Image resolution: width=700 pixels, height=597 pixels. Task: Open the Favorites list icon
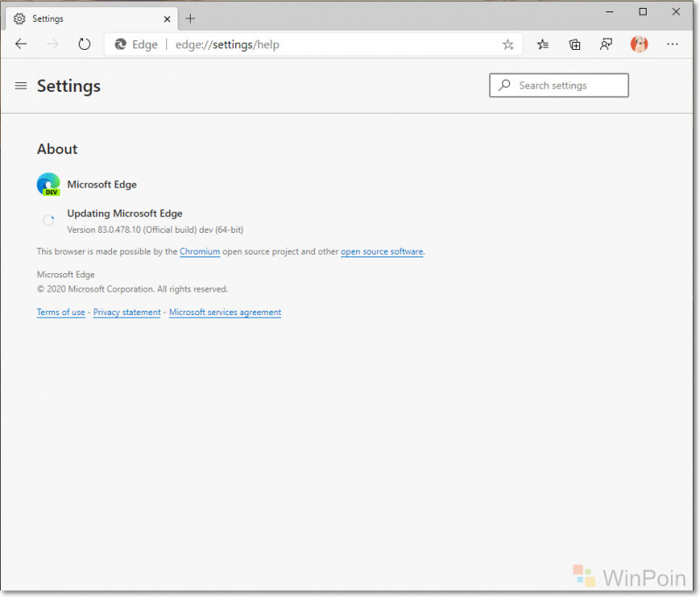pyautogui.click(x=542, y=44)
